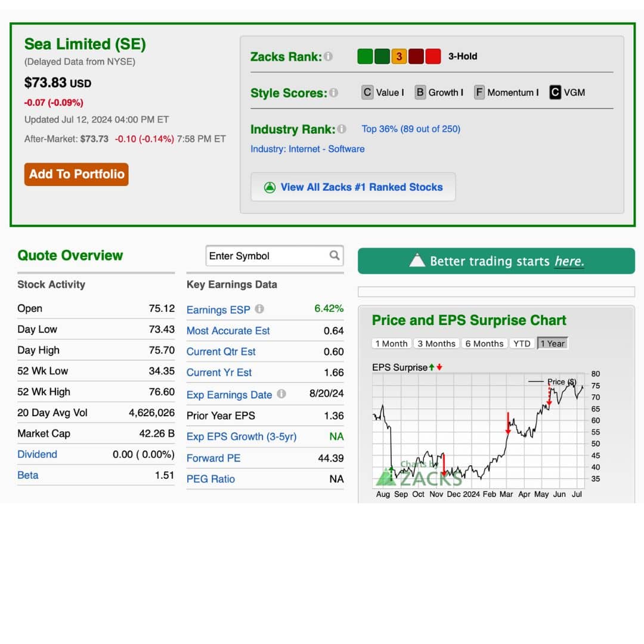Image resolution: width=644 pixels, height=644 pixels.
Task: Click the Open value 75.12
Action: coord(162,308)
